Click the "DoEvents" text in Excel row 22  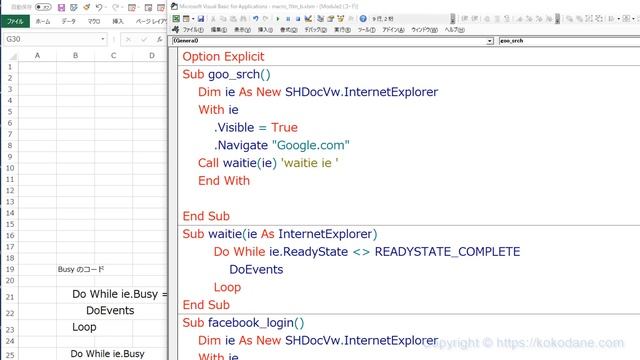[x=110, y=311]
